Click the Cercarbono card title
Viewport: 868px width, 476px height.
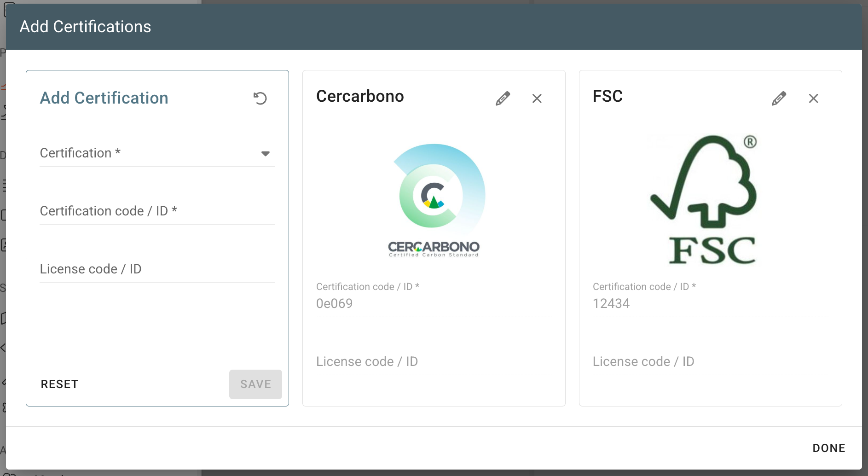360,96
